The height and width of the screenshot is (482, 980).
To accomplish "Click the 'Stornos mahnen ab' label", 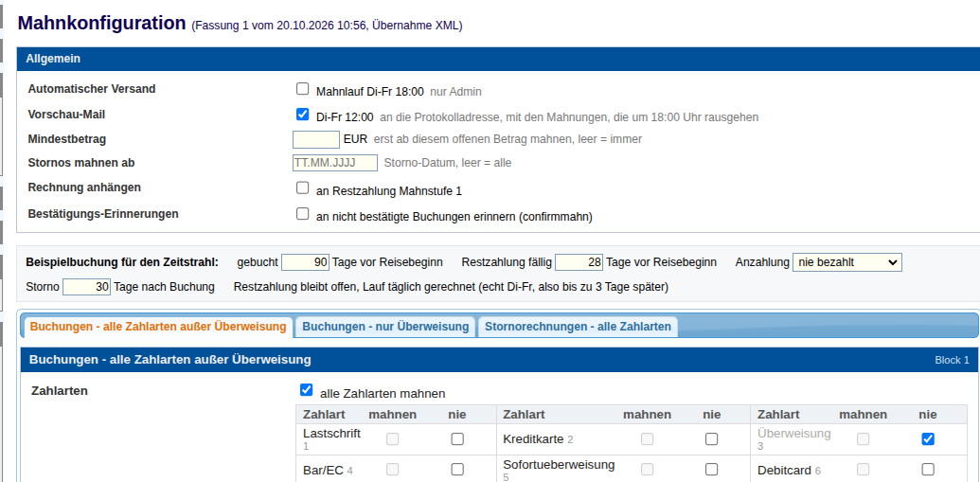I will pyautogui.click(x=81, y=163).
